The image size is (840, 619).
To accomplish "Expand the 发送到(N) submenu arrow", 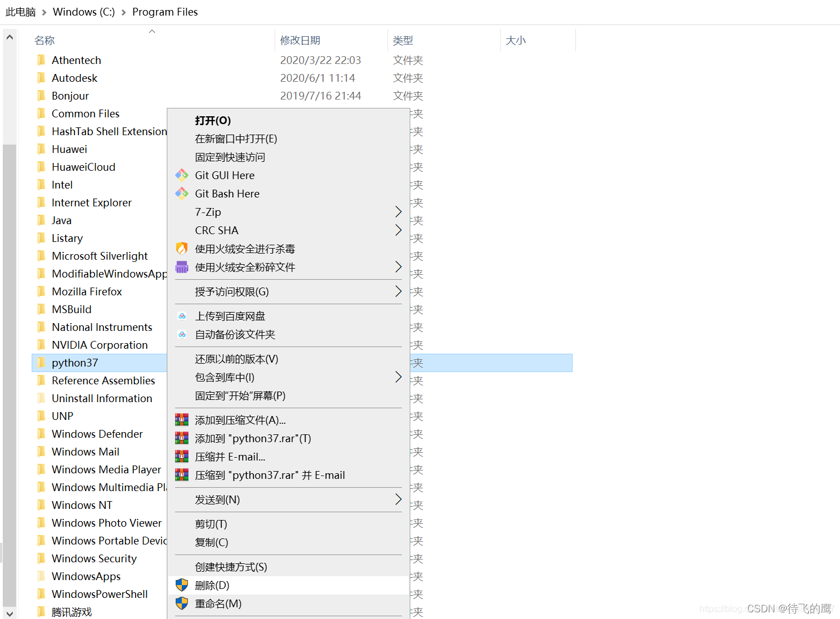I will pyautogui.click(x=398, y=499).
